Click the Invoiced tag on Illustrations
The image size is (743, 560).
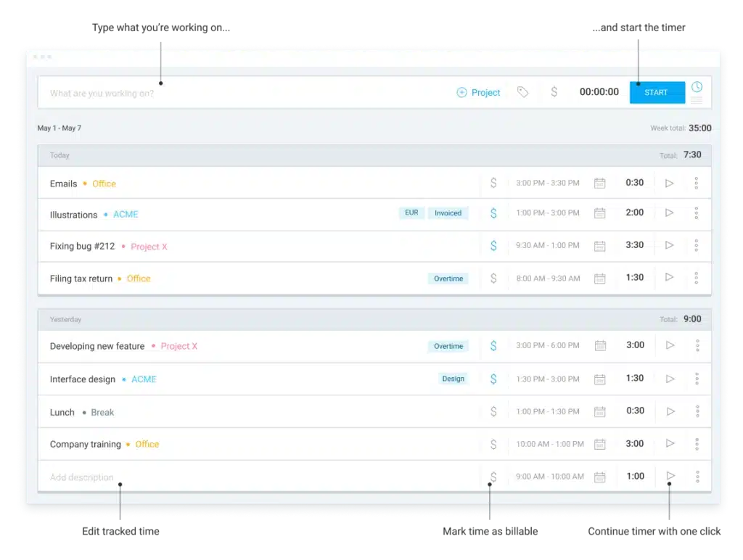tap(448, 213)
